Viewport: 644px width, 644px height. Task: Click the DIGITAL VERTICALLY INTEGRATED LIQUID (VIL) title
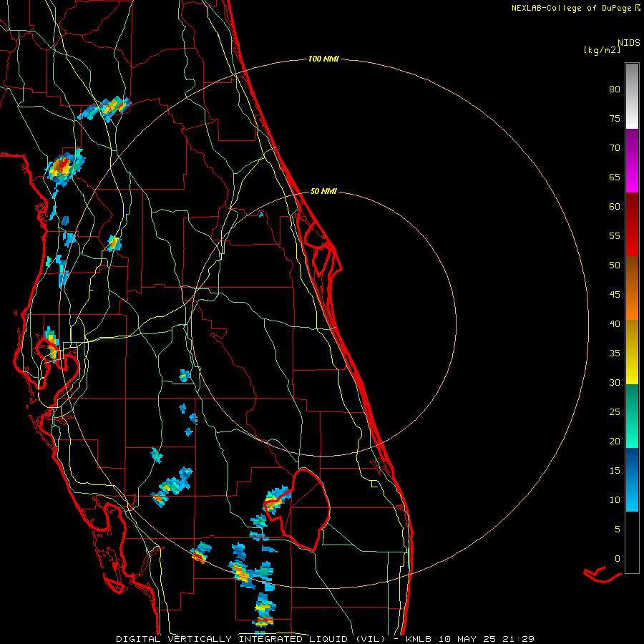tap(250, 639)
